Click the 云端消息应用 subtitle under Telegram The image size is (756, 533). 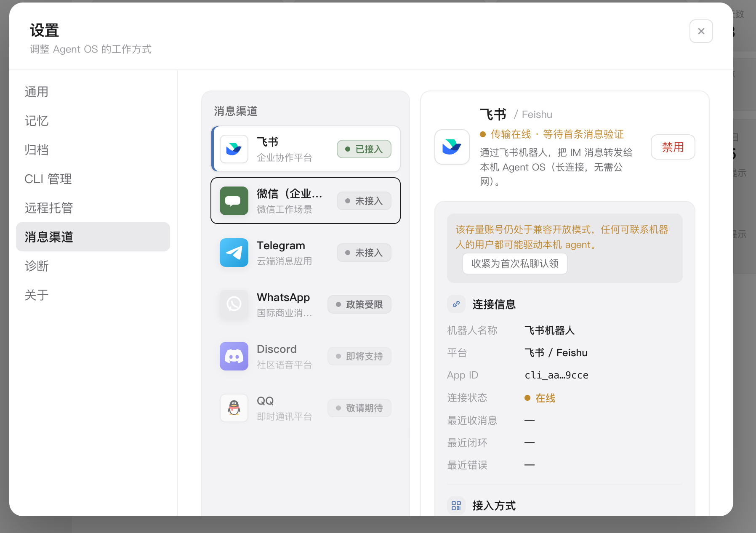tap(285, 261)
